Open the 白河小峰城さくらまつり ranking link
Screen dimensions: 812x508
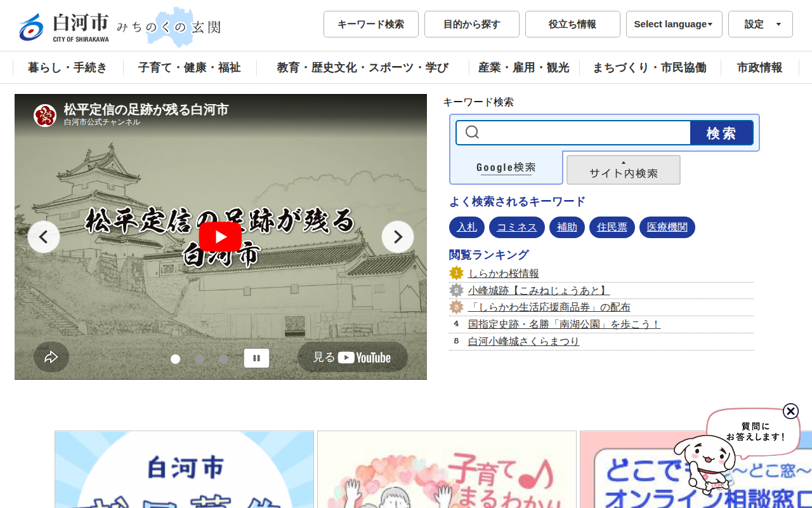point(523,342)
